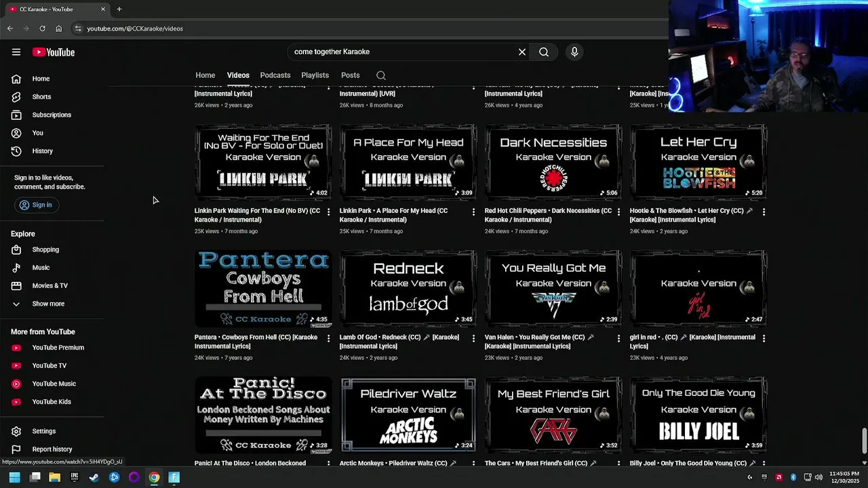Open Linkin Park Waiting For The End title link
The height and width of the screenshot is (488, 868).
tap(257, 216)
